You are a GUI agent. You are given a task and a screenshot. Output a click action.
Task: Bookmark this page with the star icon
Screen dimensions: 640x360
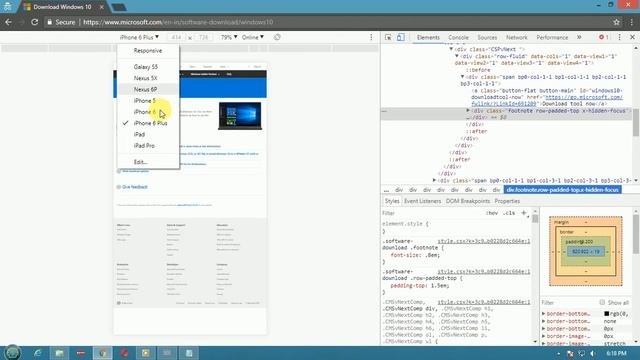[617, 22]
